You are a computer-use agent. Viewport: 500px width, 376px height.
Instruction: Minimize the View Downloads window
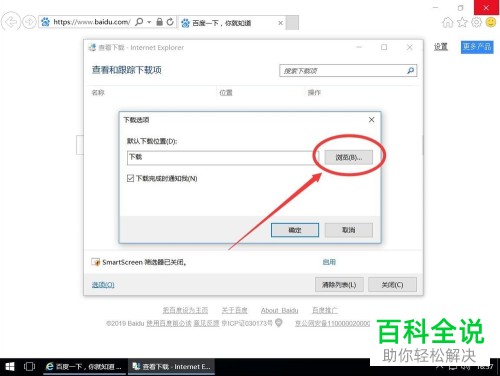point(359,47)
